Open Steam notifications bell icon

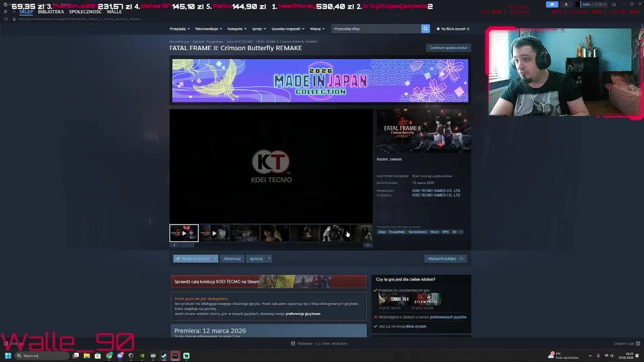tap(566, 5)
